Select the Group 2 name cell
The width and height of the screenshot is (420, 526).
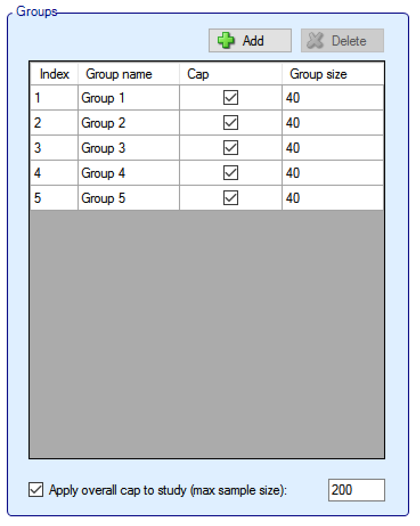point(128,123)
